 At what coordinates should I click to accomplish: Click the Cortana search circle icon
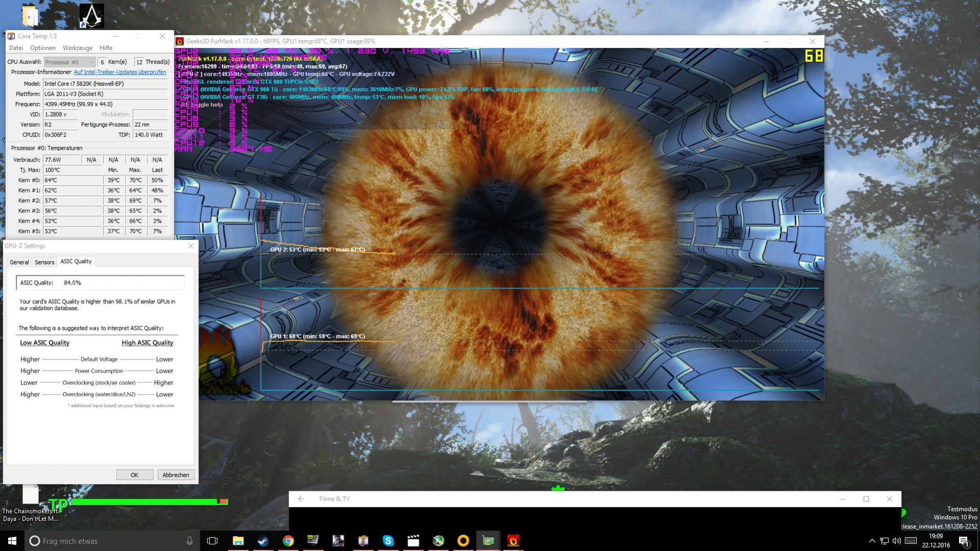coord(35,541)
